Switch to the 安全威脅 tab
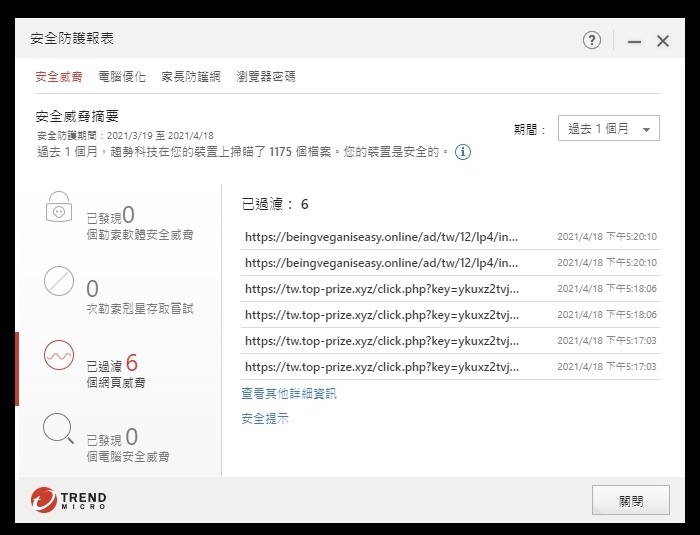Image resolution: width=700 pixels, height=535 pixels. click(59, 77)
